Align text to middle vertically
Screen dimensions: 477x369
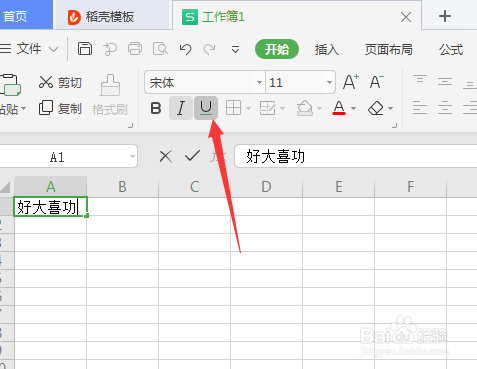(x=445, y=82)
